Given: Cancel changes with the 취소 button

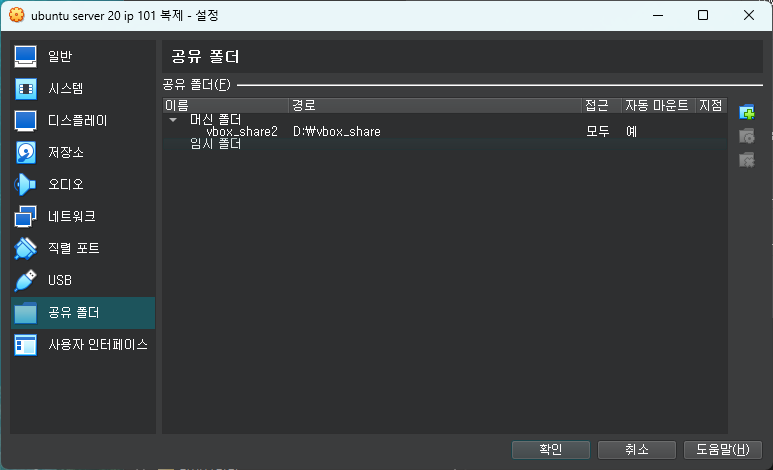Looking at the screenshot, I should tap(636, 450).
